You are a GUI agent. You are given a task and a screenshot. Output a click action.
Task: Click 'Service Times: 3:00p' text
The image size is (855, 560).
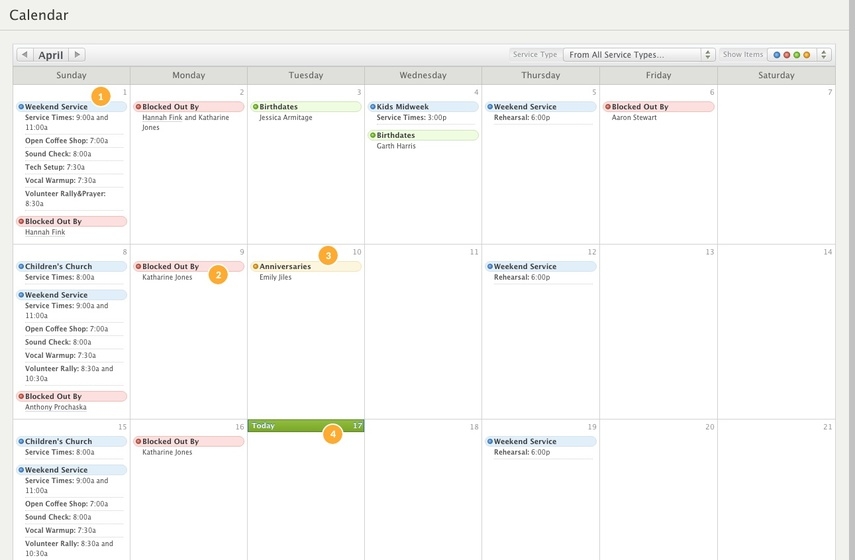[x=411, y=118]
